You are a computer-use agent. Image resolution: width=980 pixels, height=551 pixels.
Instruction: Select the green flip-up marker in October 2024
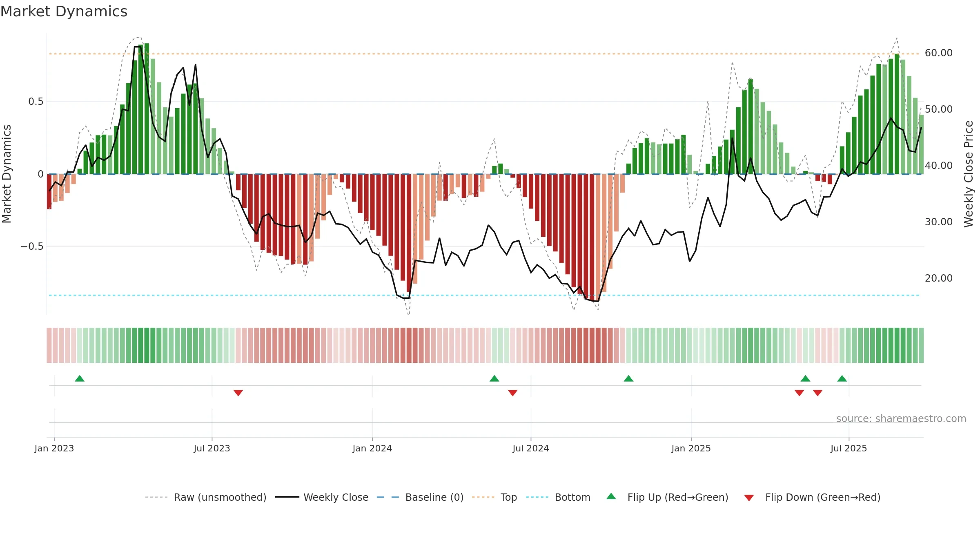click(x=629, y=378)
